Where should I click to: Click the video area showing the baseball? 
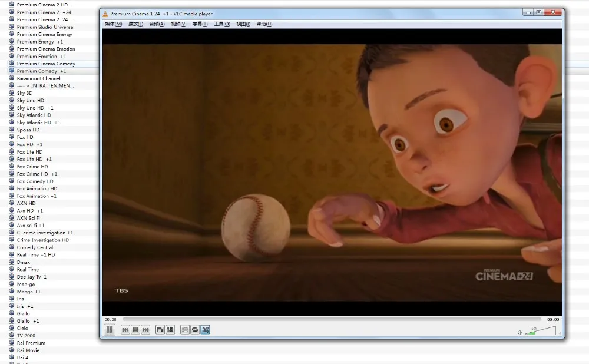coord(332,173)
